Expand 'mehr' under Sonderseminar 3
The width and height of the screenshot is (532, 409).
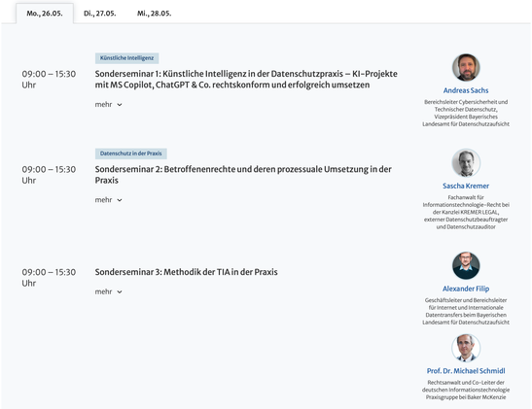(x=108, y=291)
